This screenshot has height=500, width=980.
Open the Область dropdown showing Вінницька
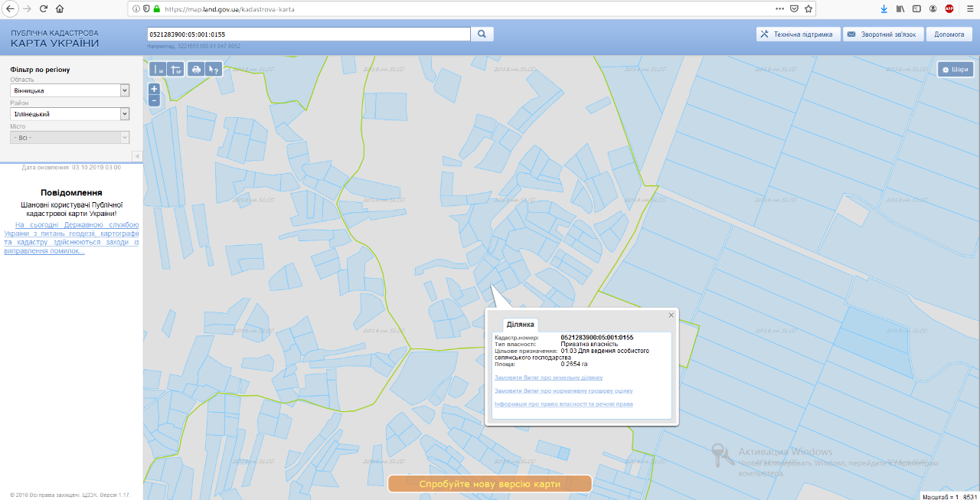coord(70,90)
